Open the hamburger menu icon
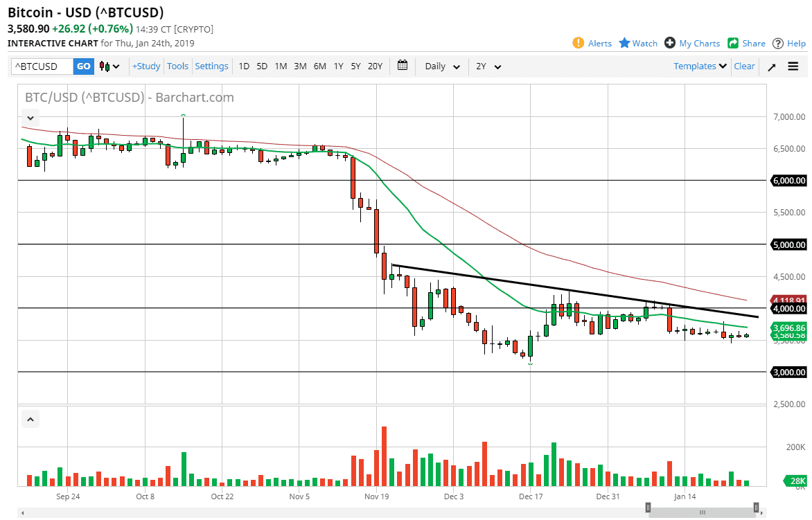Viewport: 812px width, 520px height. click(x=793, y=66)
